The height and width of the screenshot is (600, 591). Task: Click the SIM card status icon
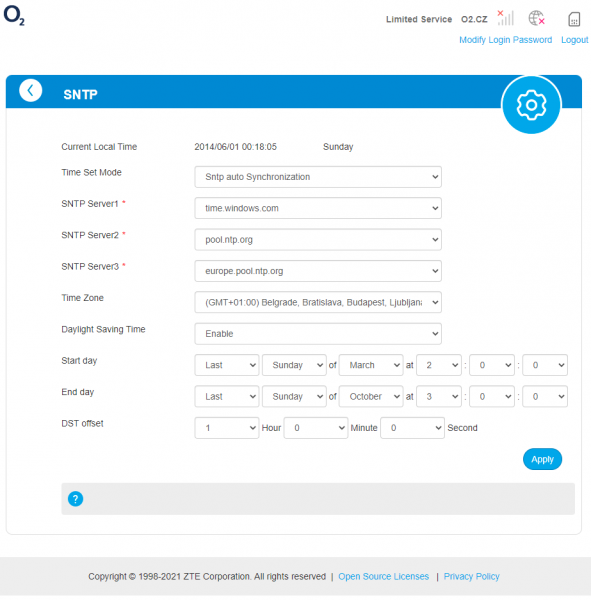[x=574, y=19]
